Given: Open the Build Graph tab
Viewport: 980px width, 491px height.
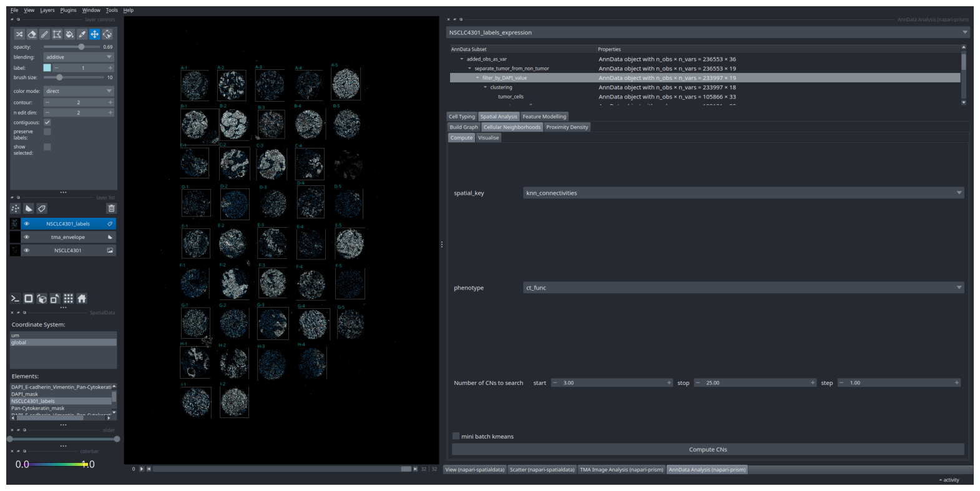Looking at the screenshot, I should tap(464, 127).
